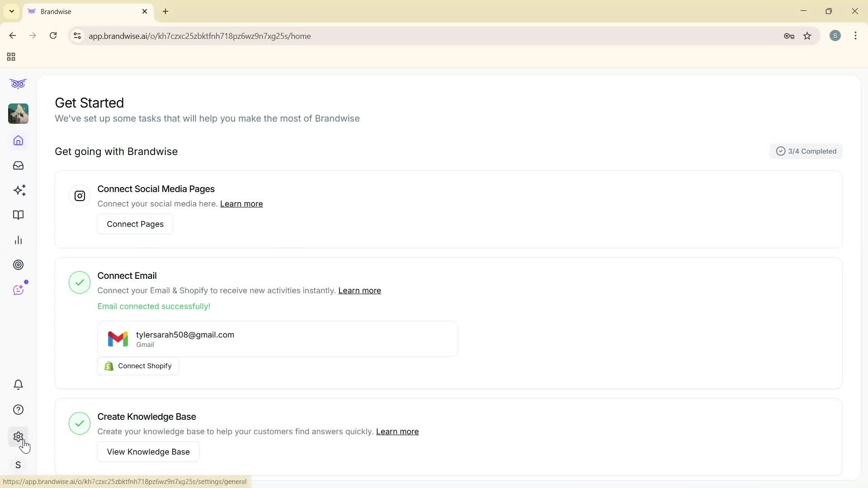Open the target/goals icon in sidebar
This screenshot has height=488, width=868.
pos(18,265)
